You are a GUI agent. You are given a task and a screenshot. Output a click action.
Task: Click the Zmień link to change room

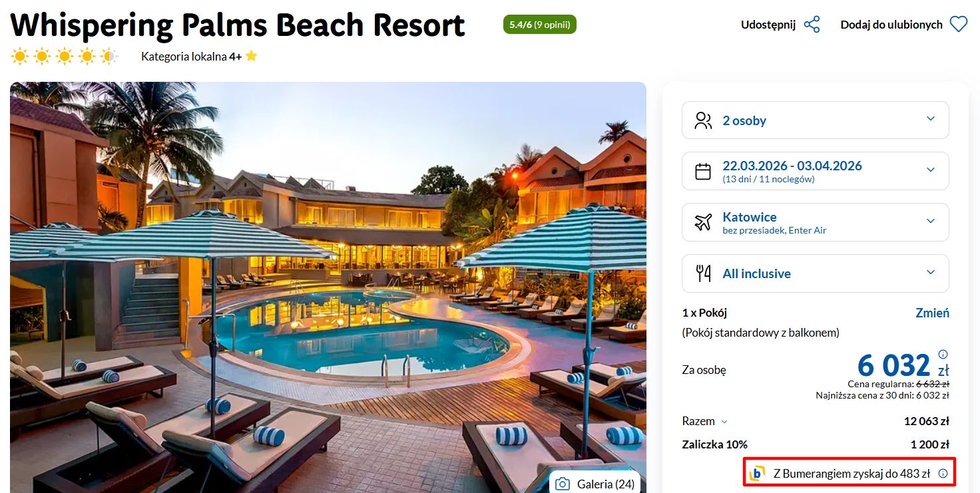pos(932,313)
